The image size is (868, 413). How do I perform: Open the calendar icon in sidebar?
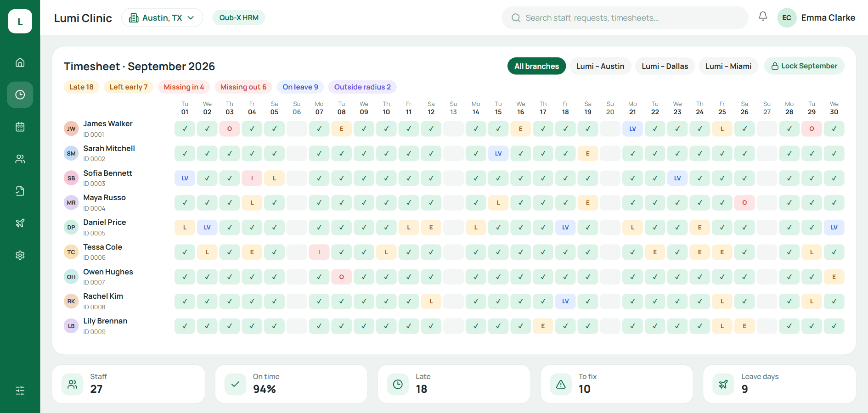pos(20,127)
